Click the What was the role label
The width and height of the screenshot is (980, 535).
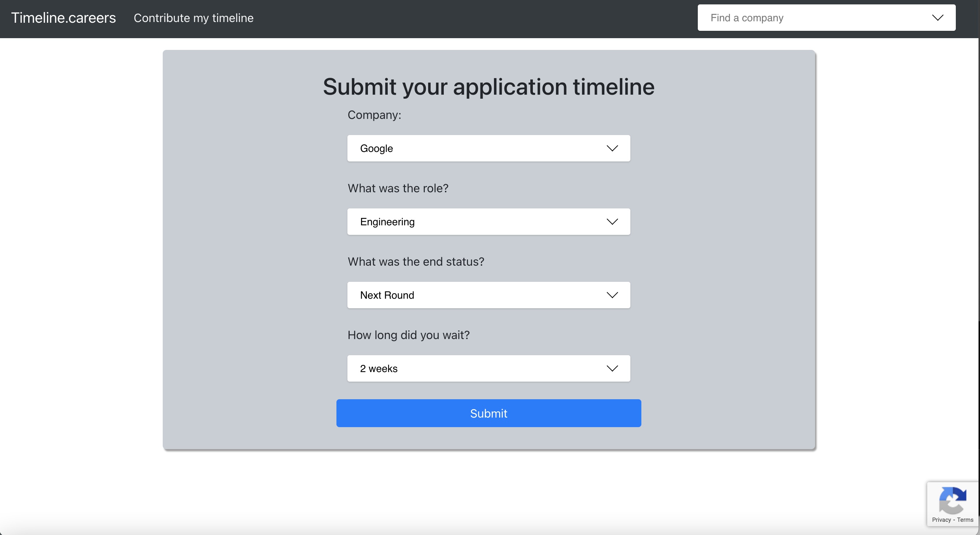[x=398, y=188]
